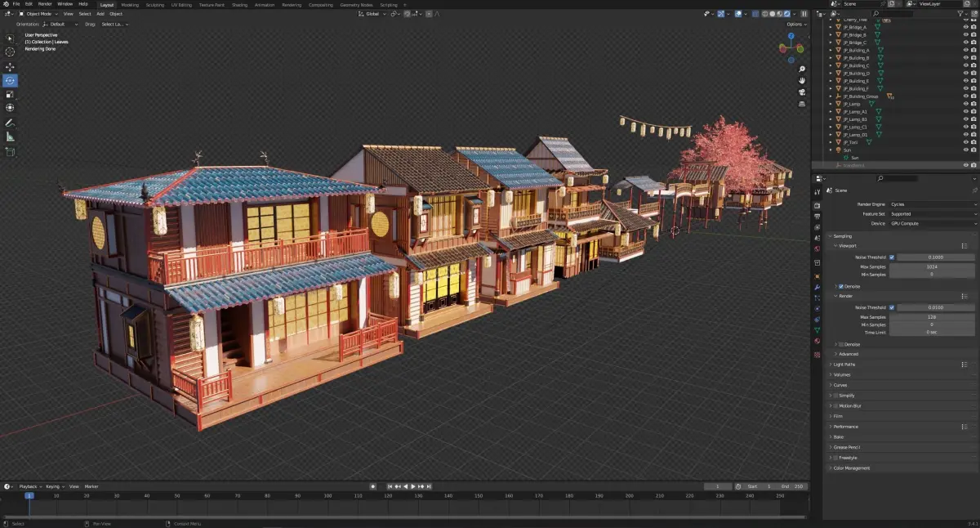Click the camera view viewport icon

tap(802, 92)
